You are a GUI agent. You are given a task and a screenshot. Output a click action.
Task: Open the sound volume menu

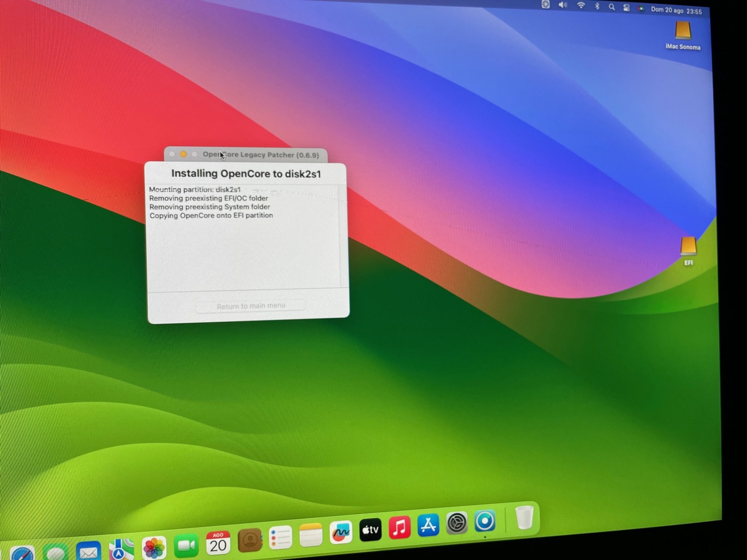coord(562,5)
